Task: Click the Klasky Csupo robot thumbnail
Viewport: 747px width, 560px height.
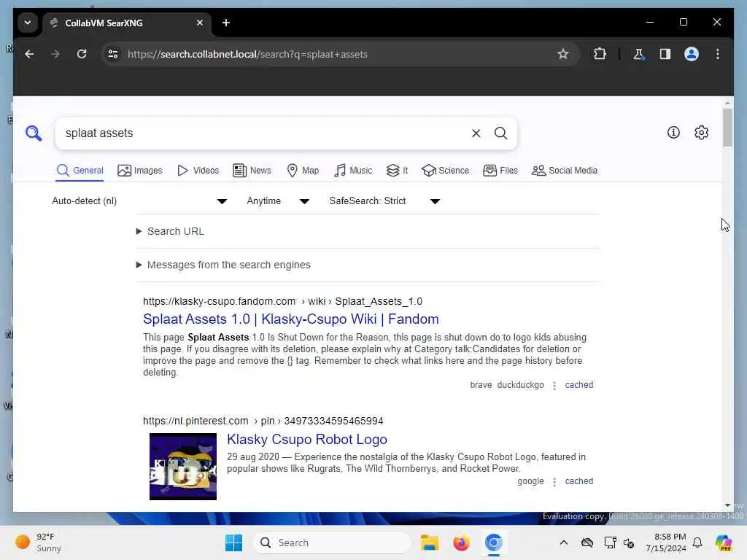Action: (183, 467)
